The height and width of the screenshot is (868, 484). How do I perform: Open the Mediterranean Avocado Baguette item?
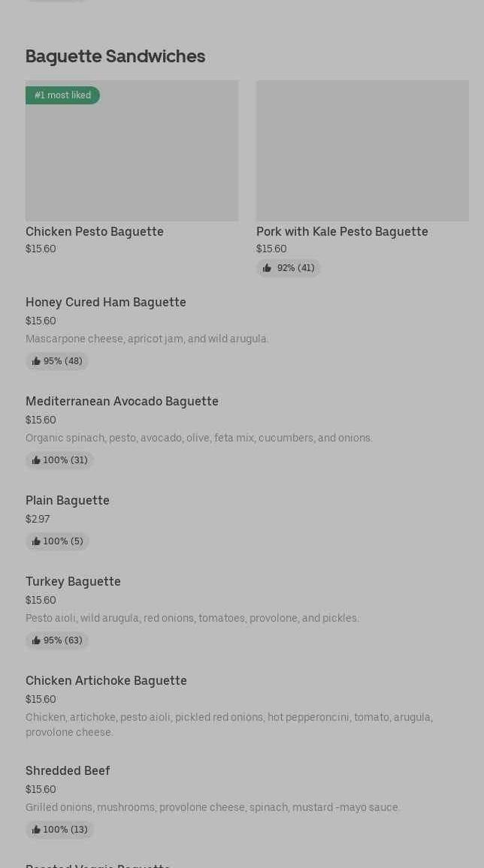click(x=122, y=401)
